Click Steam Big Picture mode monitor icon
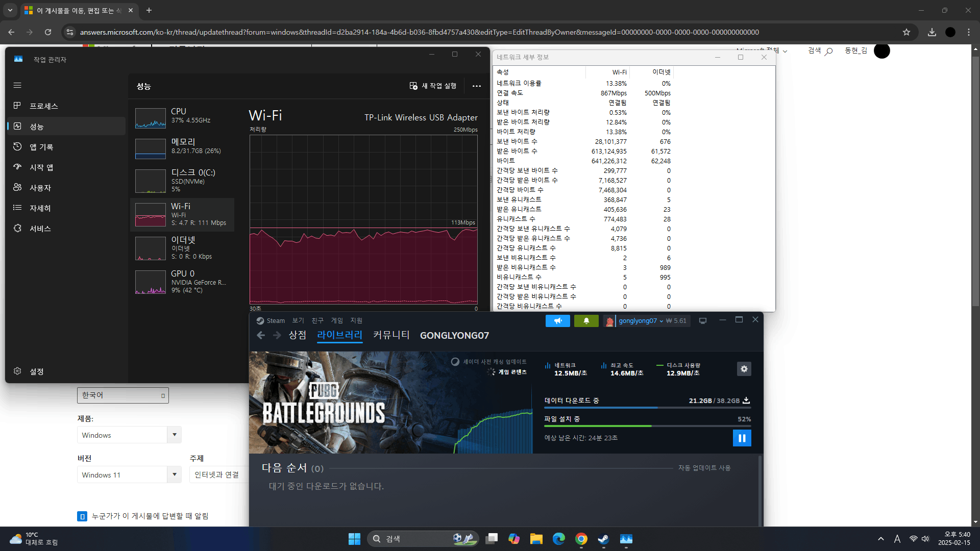The width and height of the screenshot is (980, 551). pos(703,321)
